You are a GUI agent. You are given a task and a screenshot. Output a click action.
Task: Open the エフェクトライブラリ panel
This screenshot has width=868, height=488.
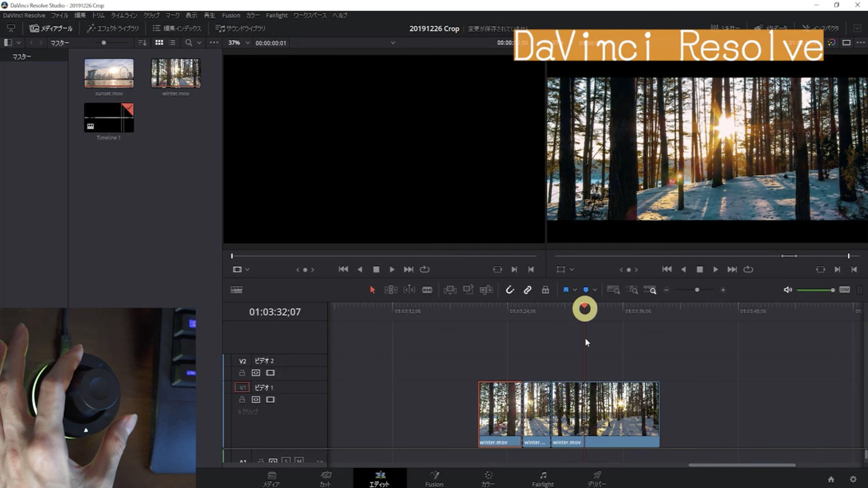point(113,28)
